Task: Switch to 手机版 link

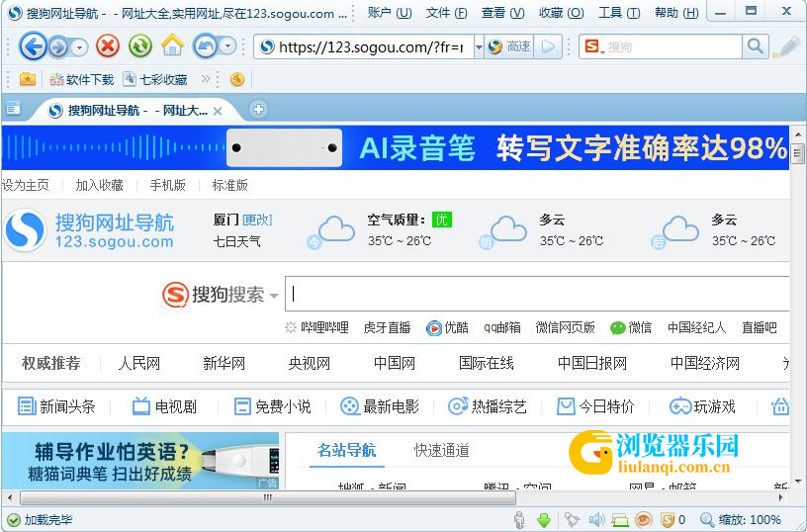Action: [168, 185]
